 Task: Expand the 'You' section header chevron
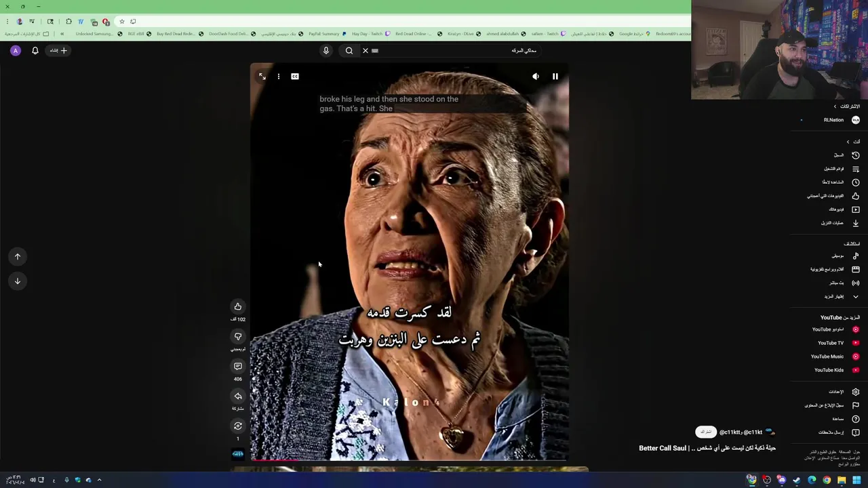click(x=848, y=142)
